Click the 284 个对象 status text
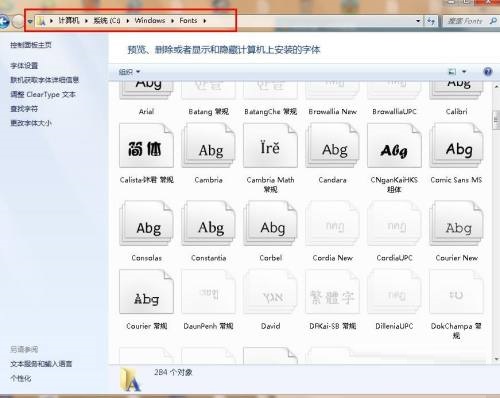Viewport: 500px width, 398px height. click(x=173, y=372)
